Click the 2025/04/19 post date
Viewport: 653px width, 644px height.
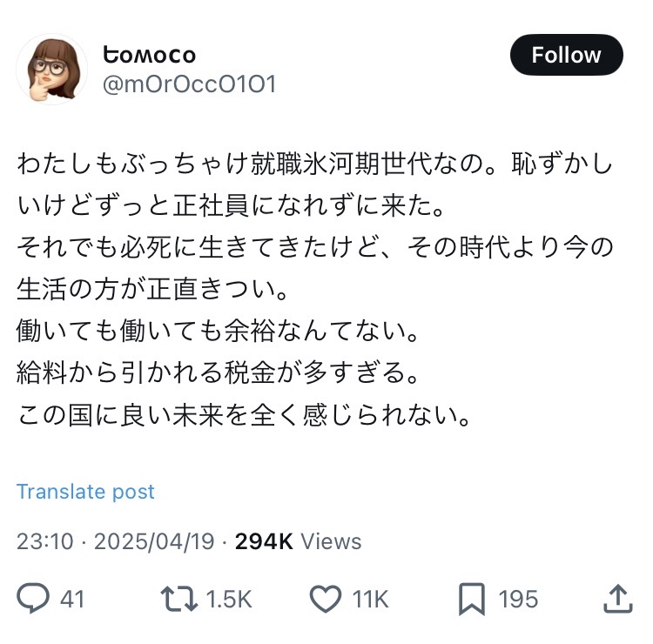tap(153, 541)
